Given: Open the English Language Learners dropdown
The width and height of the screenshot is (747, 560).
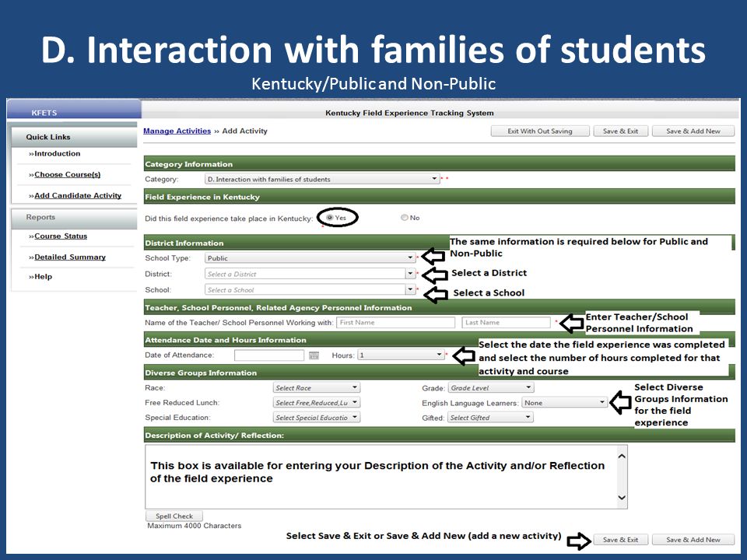Looking at the screenshot, I should [x=565, y=402].
